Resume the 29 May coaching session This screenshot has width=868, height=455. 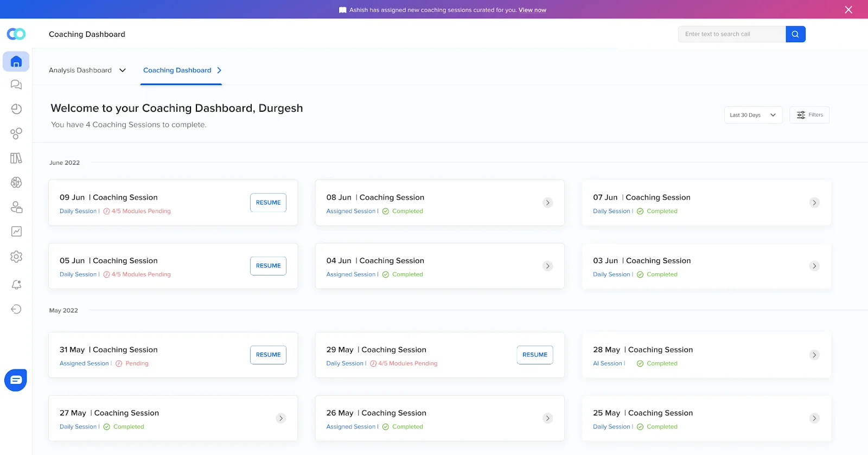coord(535,355)
